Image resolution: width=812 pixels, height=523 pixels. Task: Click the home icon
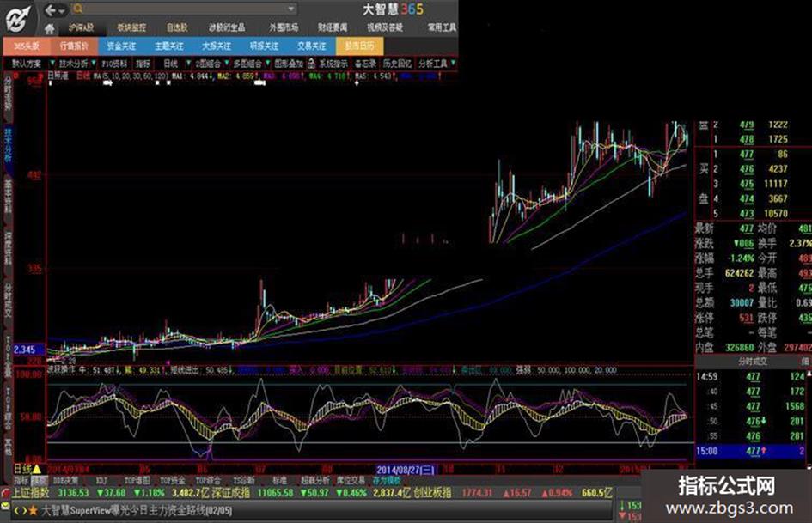coord(50,28)
